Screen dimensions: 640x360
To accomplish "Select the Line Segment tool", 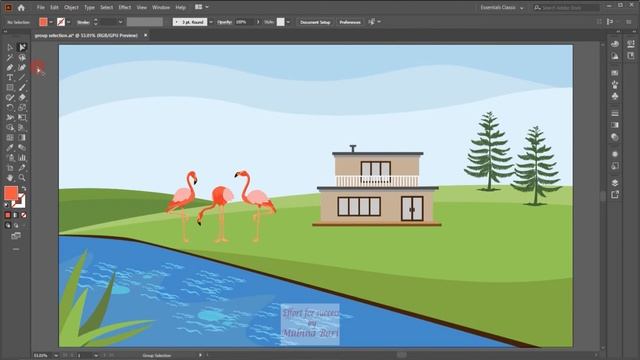I will (22, 78).
